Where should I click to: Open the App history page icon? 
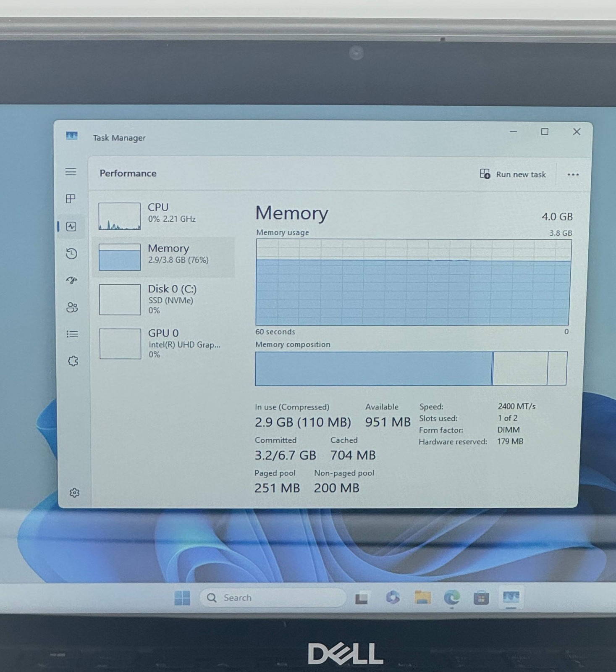71,254
